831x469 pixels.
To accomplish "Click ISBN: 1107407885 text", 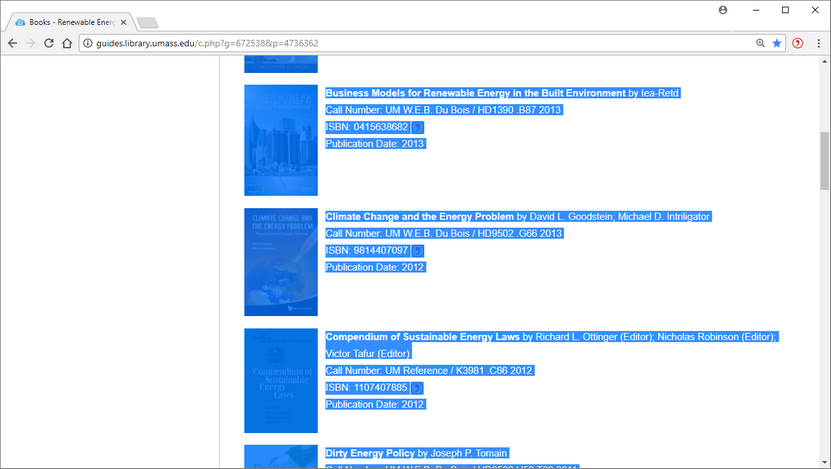I will click(x=366, y=388).
